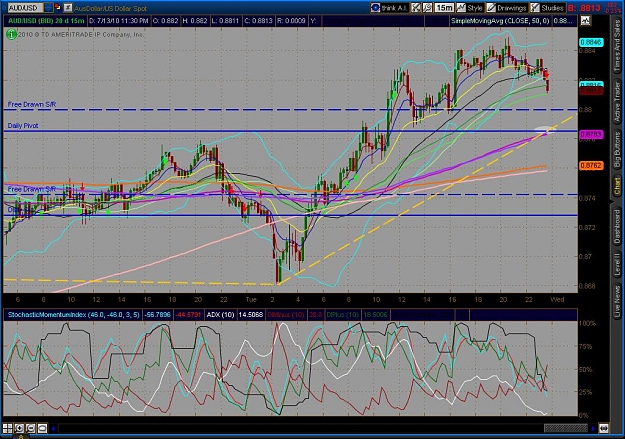625x439 pixels.
Task: Click the magenta 0.8783 price label
Action: 591,134
